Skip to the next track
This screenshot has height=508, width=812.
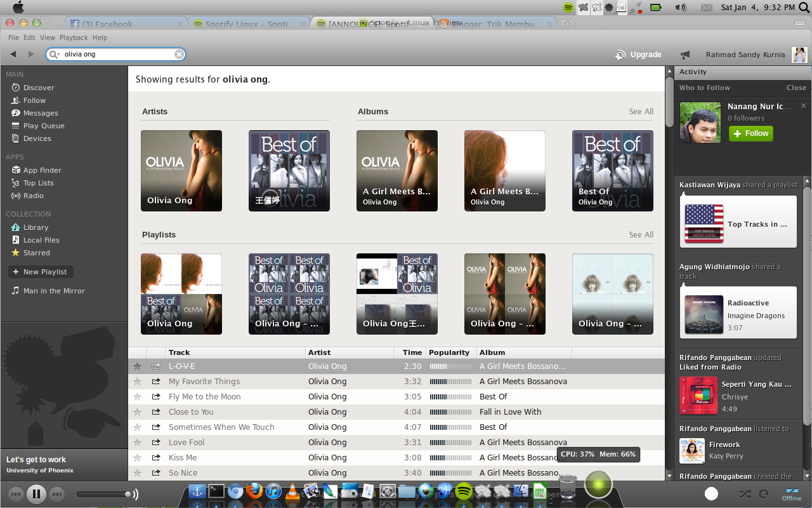56,494
